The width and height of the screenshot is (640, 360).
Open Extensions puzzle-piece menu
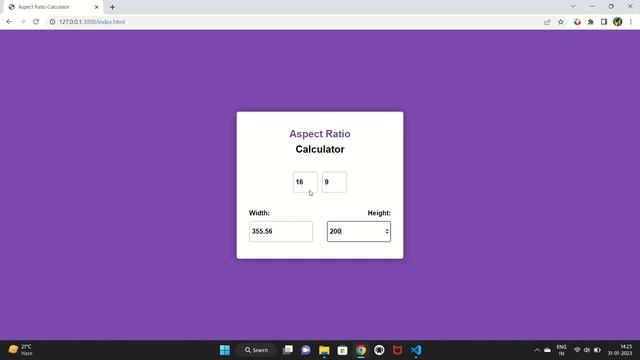[591, 22]
